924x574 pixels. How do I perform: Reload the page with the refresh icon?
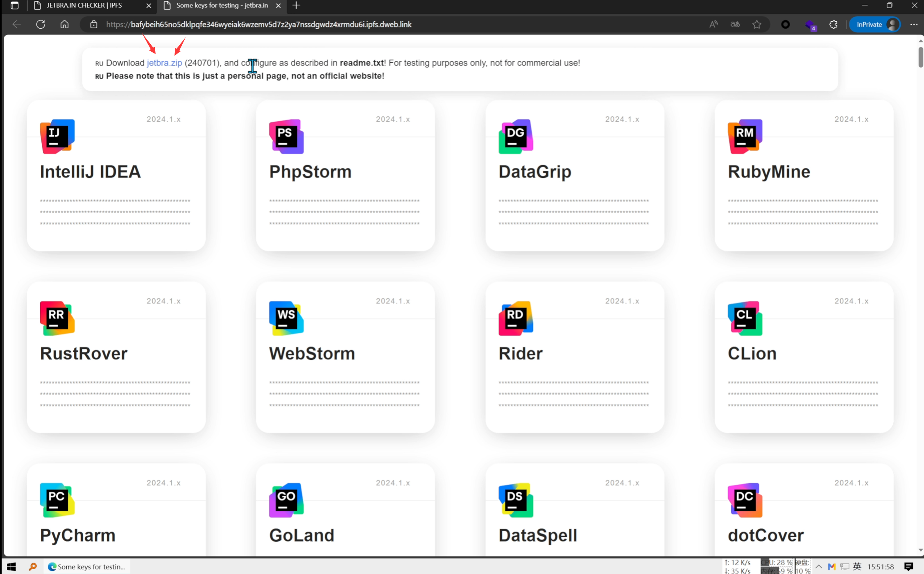[41, 24]
